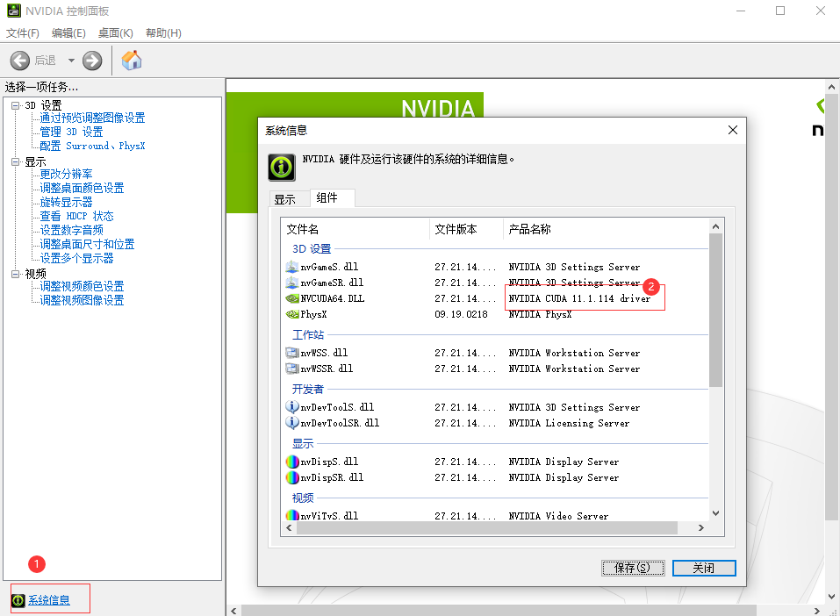Click the main panel scroll-down arrow
Image resolution: width=840 pixels, height=616 pixels.
coord(831,596)
